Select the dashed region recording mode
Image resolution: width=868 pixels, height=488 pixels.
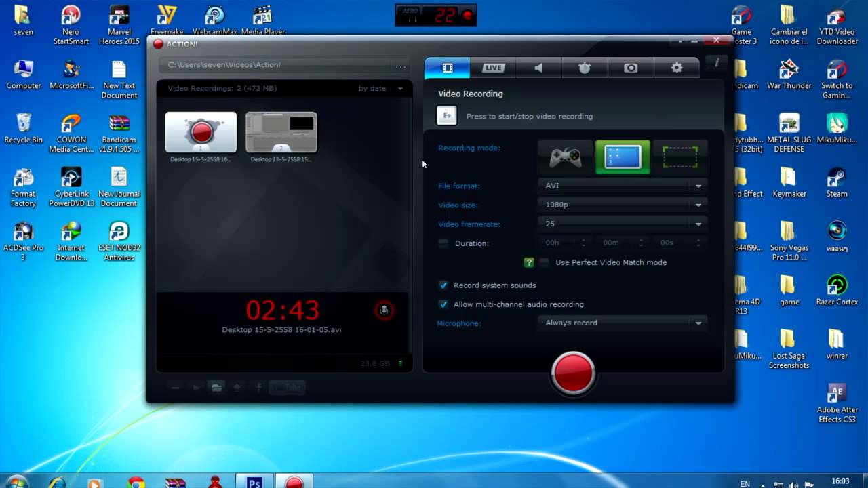(679, 157)
